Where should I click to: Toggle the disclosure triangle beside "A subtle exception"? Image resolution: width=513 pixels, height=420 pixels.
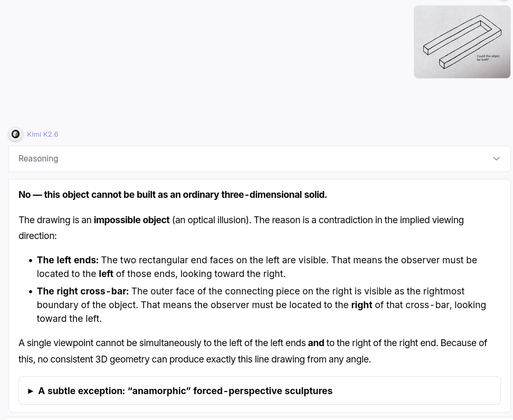31,391
